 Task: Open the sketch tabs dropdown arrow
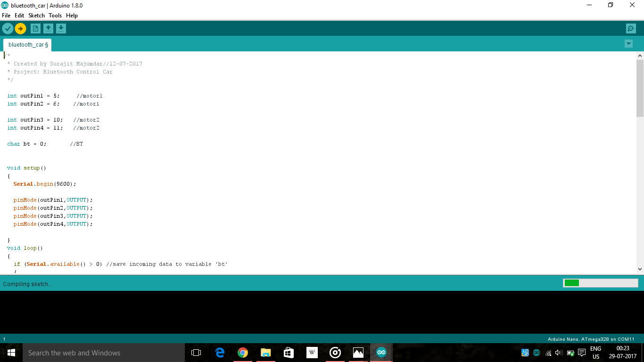click(628, 43)
